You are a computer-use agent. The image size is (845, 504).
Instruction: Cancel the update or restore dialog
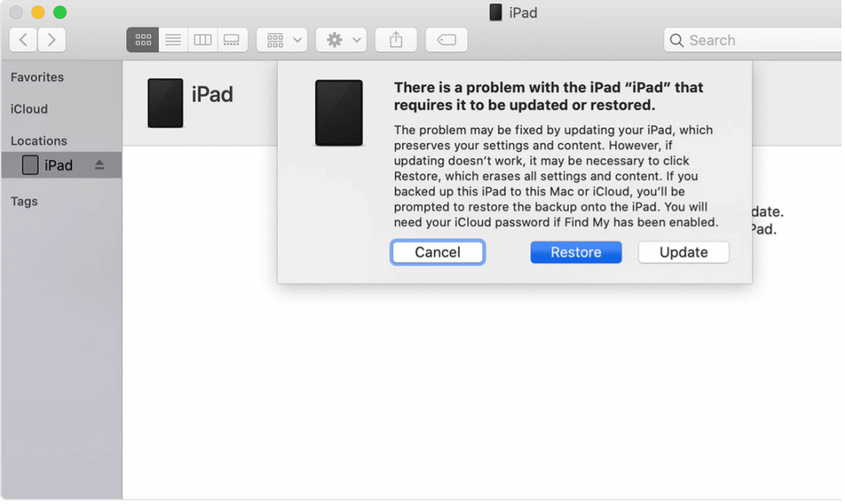point(438,252)
